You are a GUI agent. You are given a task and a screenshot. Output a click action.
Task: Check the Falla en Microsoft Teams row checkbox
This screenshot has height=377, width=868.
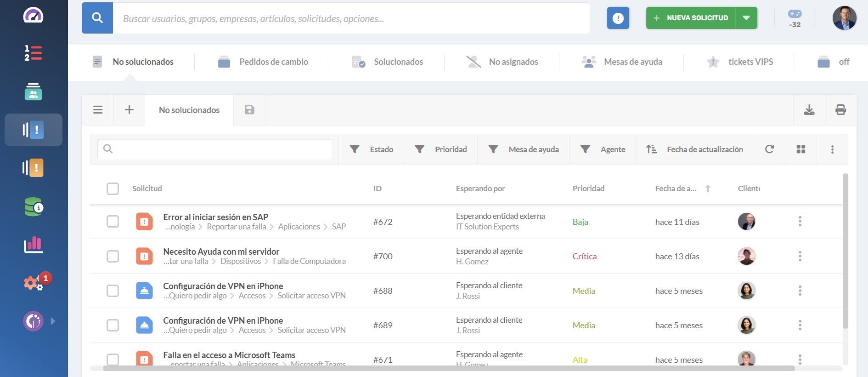point(113,360)
